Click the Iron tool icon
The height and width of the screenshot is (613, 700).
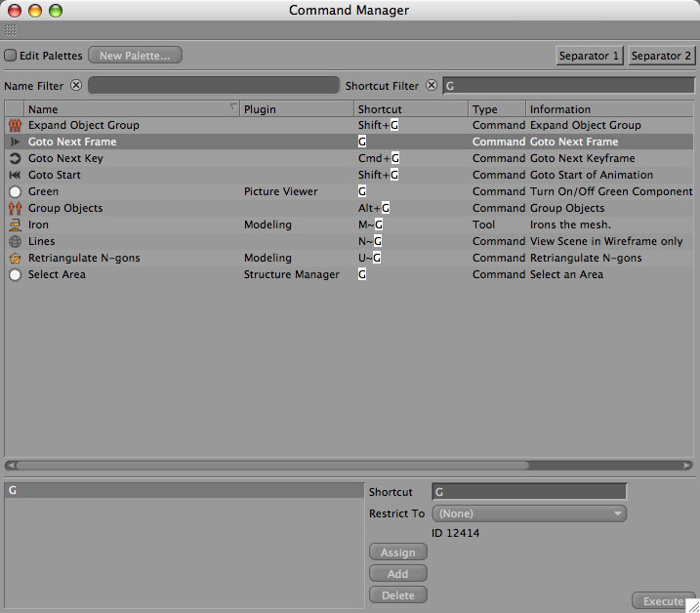15,225
